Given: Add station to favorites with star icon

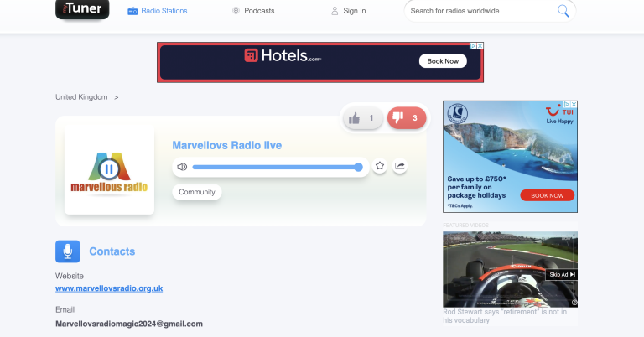Looking at the screenshot, I should (x=380, y=166).
